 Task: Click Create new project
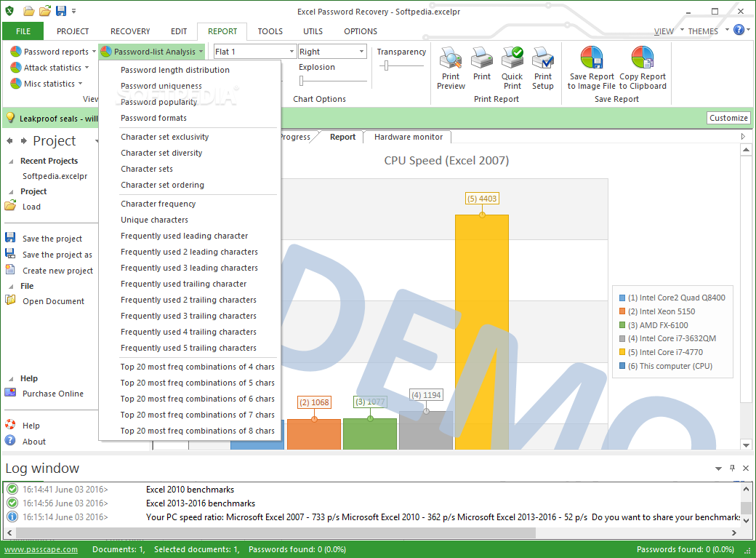point(58,271)
